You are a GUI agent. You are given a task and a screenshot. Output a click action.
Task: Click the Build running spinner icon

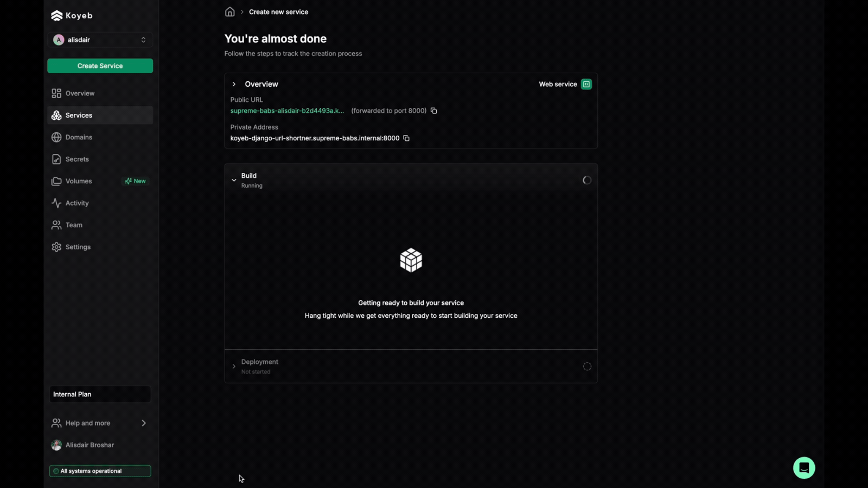pyautogui.click(x=587, y=181)
